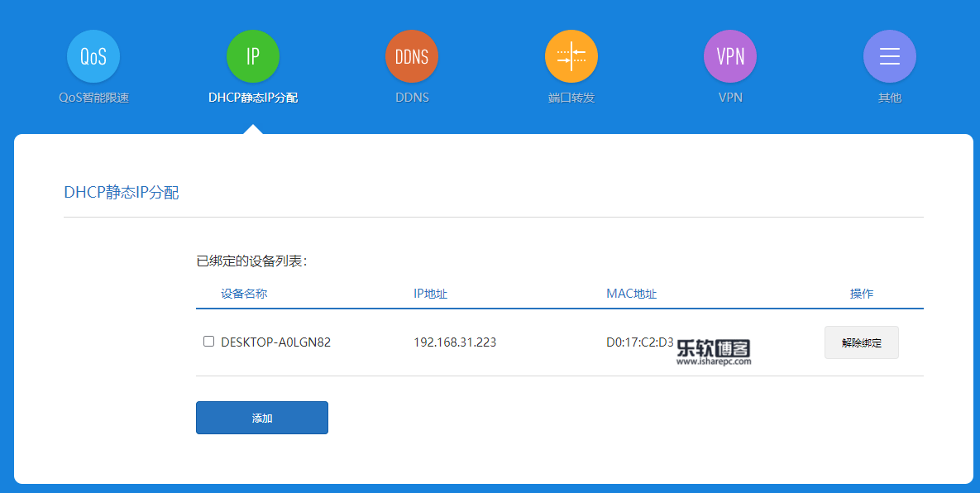The height and width of the screenshot is (493, 980).
Task: Click the DHCP静态IP分配 page heading
Action: pyautogui.click(x=121, y=193)
